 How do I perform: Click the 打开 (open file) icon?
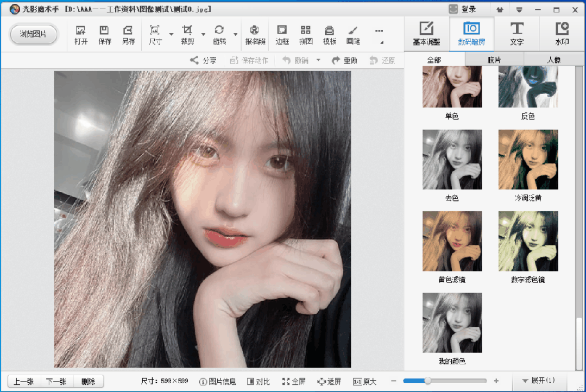(x=81, y=34)
